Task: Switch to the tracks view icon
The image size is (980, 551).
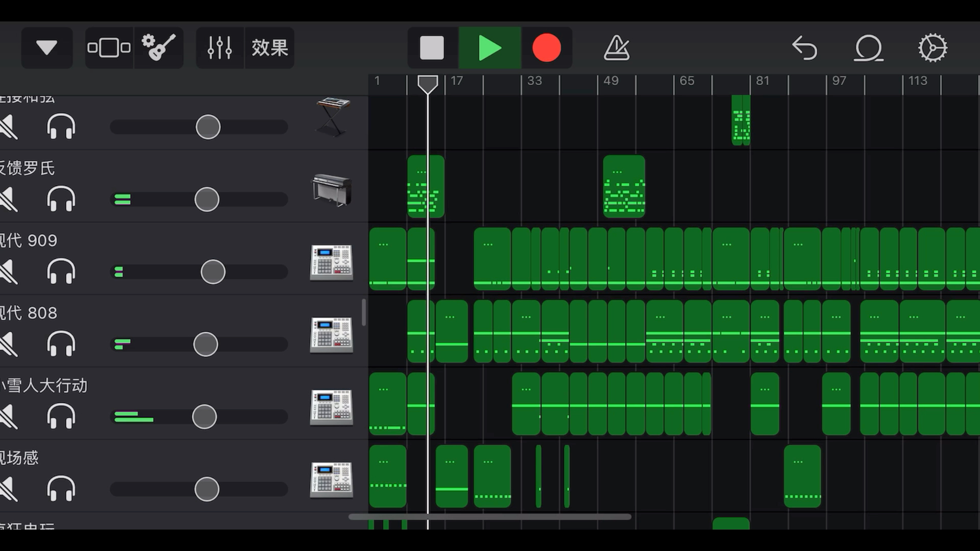Action: 109,48
